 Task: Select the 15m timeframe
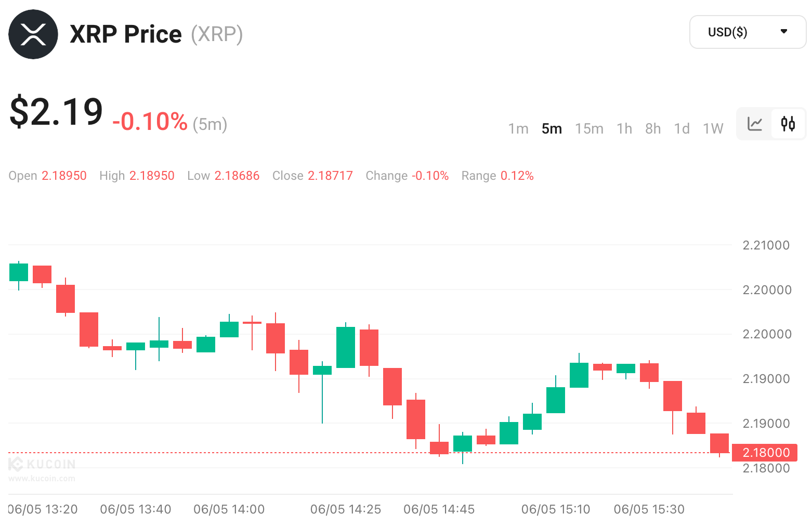click(x=589, y=128)
